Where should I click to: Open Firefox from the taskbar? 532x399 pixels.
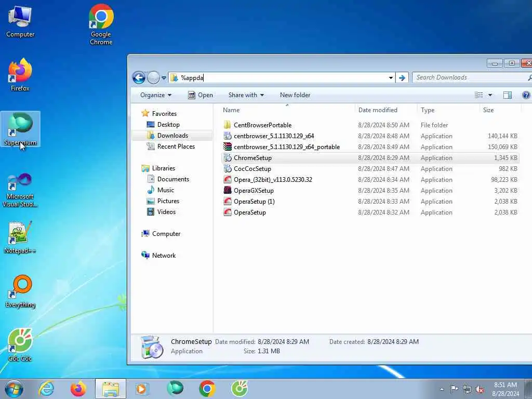coord(78,389)
